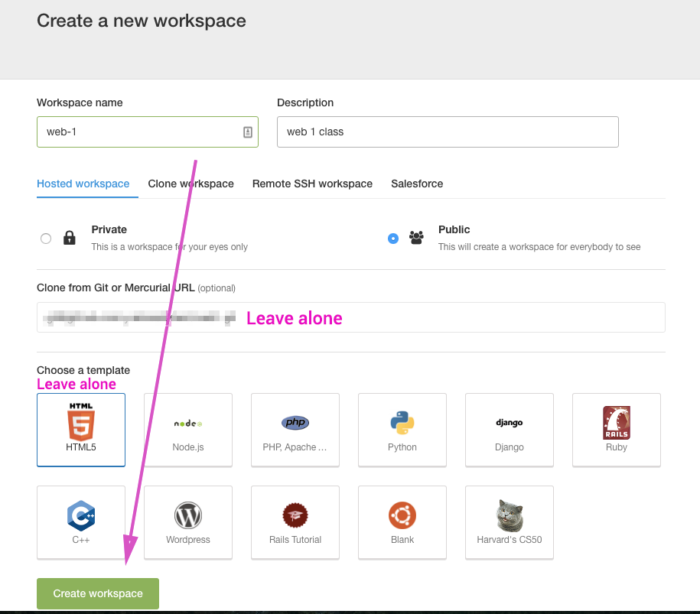This screenshot has width=700, height=614.
Task: Switch to the Clone workspace tab
Action: pos(190,184)
